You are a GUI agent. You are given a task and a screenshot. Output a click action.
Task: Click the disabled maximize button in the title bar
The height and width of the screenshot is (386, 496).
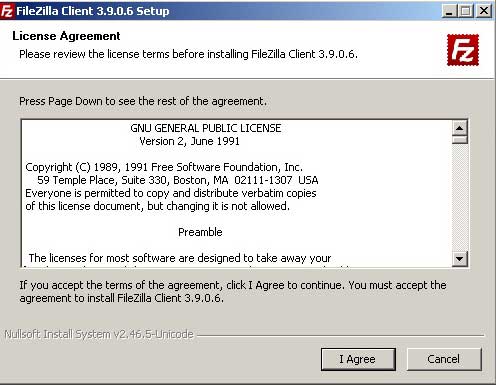pos(465,11)
